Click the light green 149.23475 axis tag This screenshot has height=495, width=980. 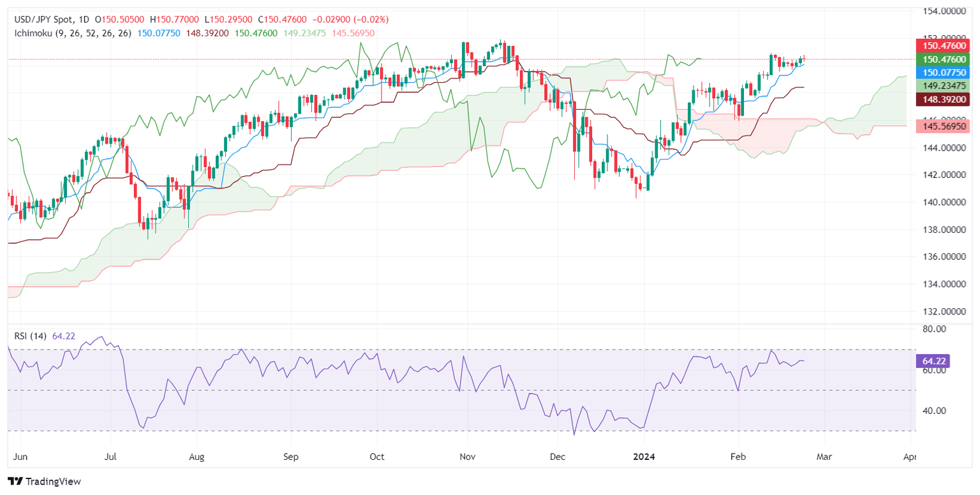click(942, 86)
